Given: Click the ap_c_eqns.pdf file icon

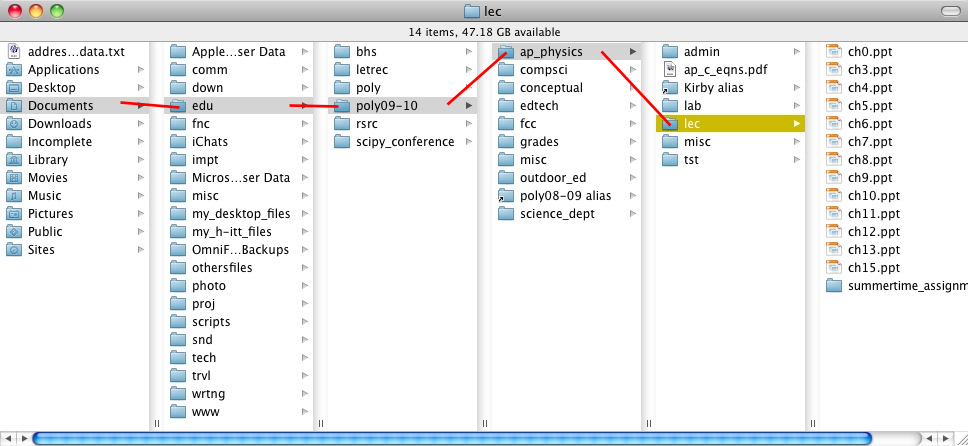Looking at the screenshot, I should (x=670, y=70).
